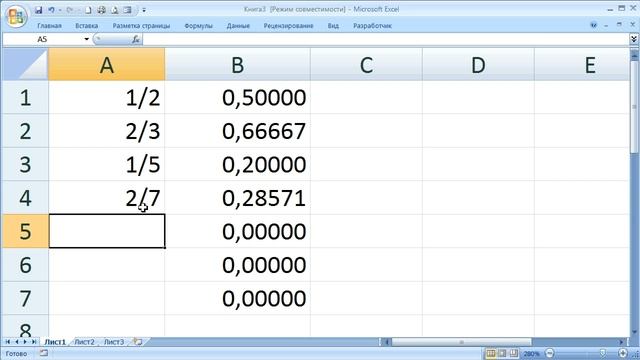Click the Help question mark icon

593,25
